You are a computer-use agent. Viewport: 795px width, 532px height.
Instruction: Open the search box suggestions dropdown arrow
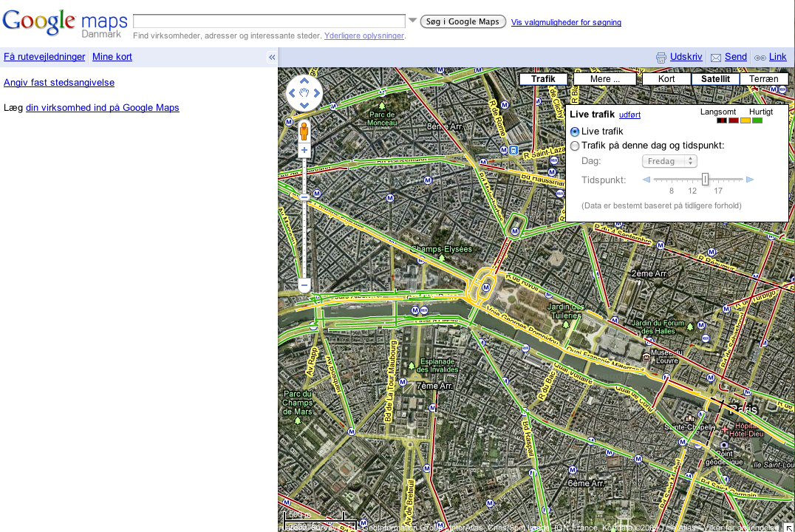tap(413, 21)
